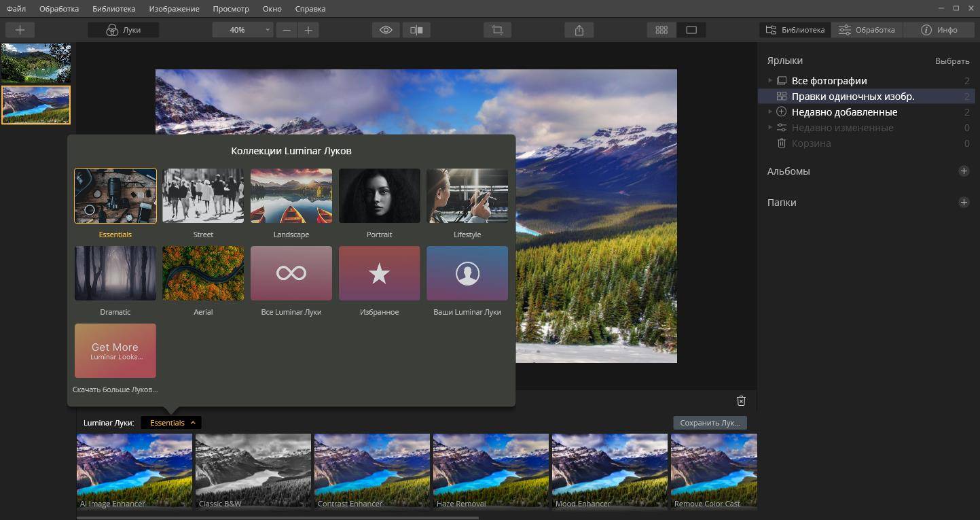Image resolution: width=980 pixels, height=520 pixels.
Task: Expand the Недавно измененные arrow
Action: [x=770, y=128]
